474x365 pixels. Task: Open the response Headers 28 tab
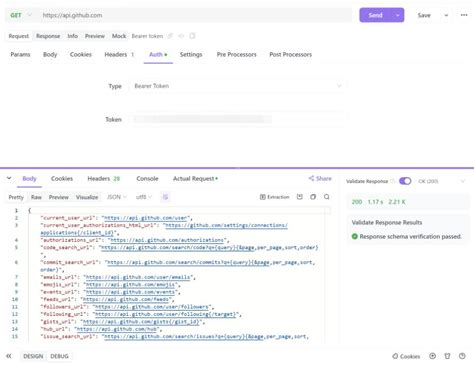pos(103,179)
